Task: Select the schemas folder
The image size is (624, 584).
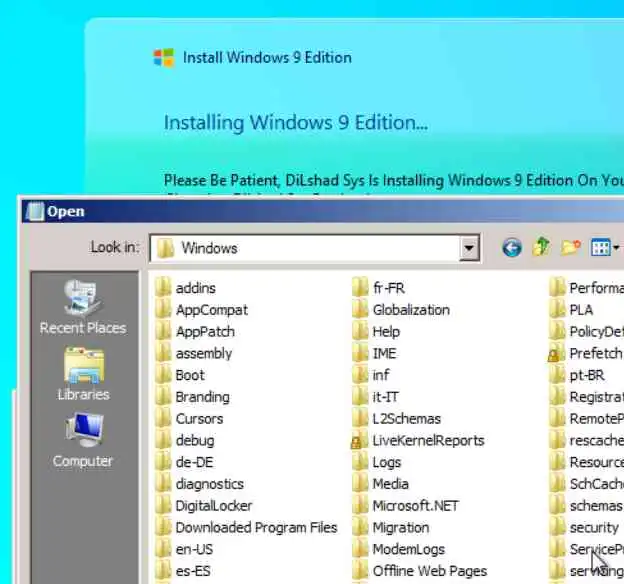Action: pyautogui.click(x=586, y=506)
